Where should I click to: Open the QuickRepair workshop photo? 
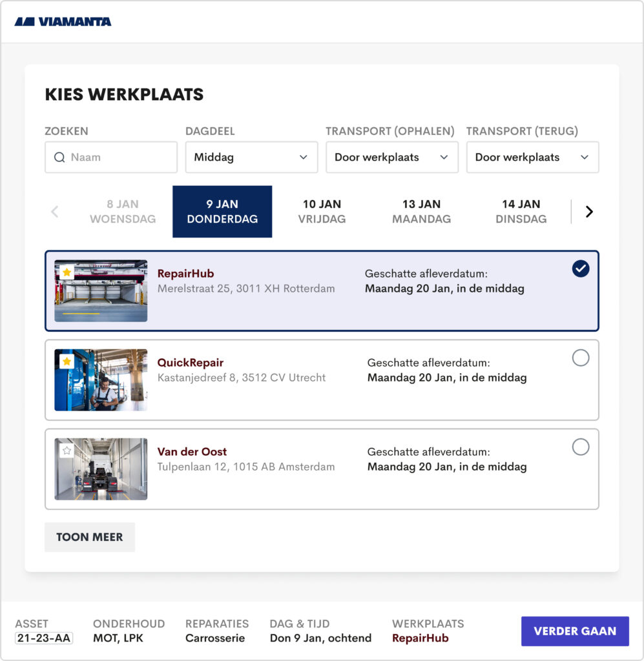[x=101, y=380]
